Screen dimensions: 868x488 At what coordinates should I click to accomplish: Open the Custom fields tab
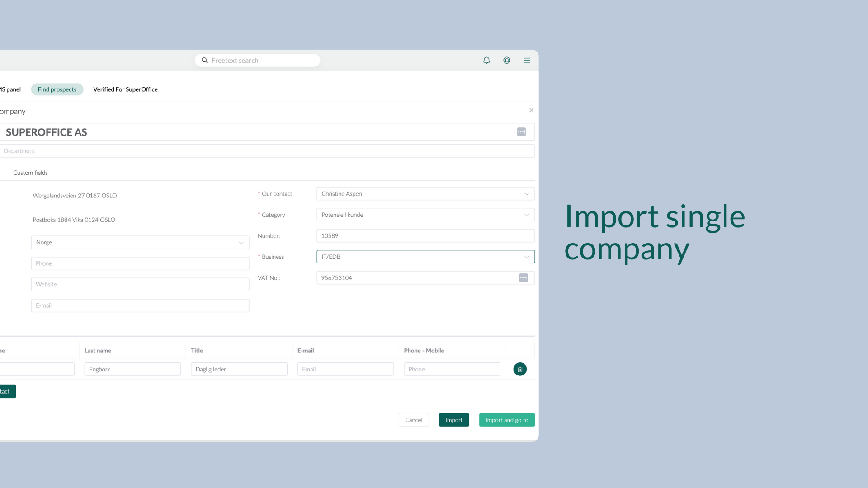click(30, 173)
